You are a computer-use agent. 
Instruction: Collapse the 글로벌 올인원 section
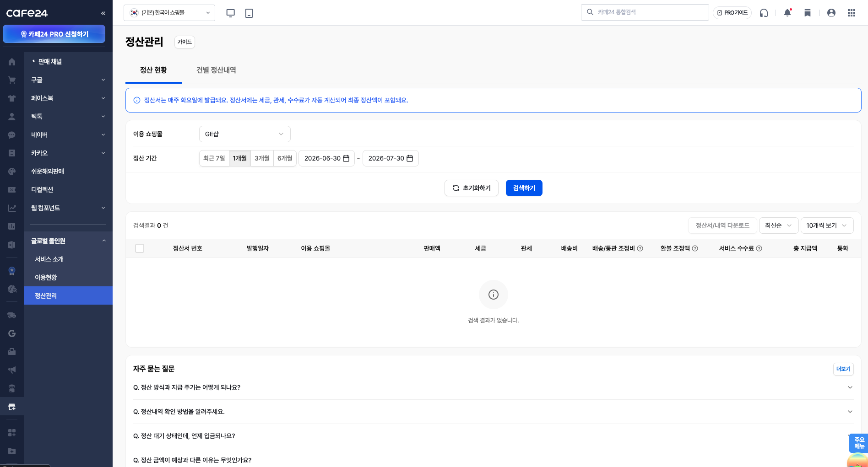coord(68,241)
